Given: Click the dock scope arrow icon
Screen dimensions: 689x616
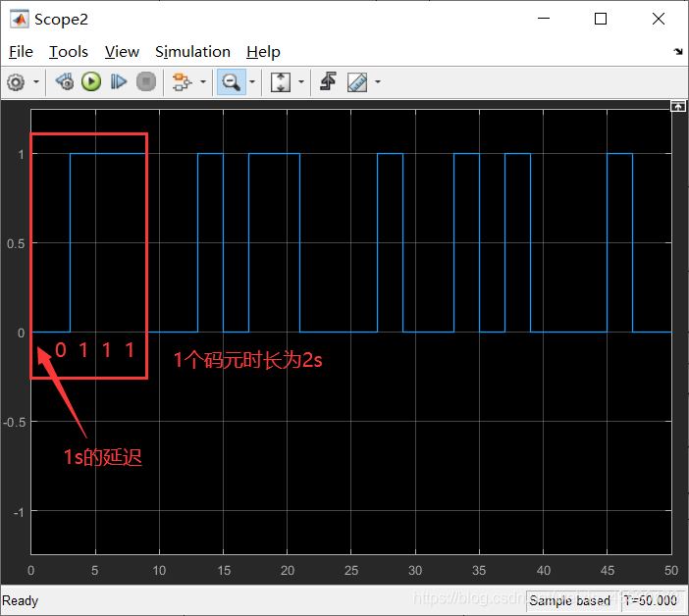Looking at the screenshot, I should click(678, 51).
